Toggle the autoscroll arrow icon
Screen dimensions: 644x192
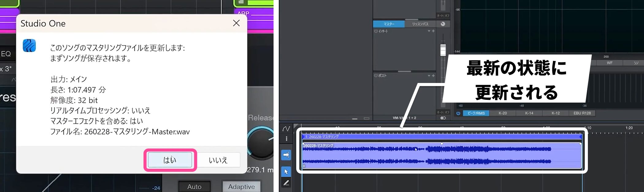coord(286,155)
